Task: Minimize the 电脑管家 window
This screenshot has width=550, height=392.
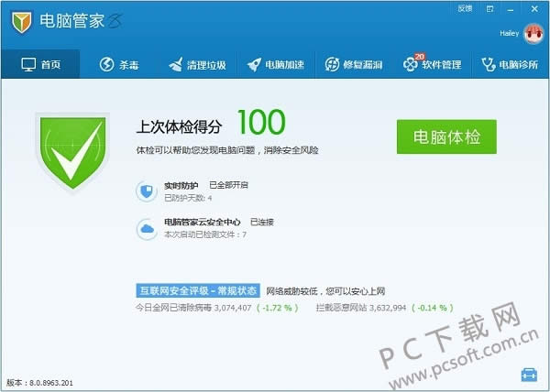Action: [x=511, y=9]
